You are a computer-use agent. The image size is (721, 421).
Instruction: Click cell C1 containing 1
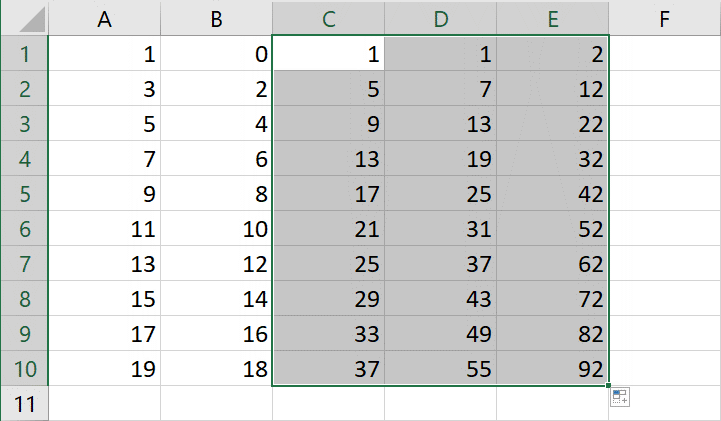point(328,55)
